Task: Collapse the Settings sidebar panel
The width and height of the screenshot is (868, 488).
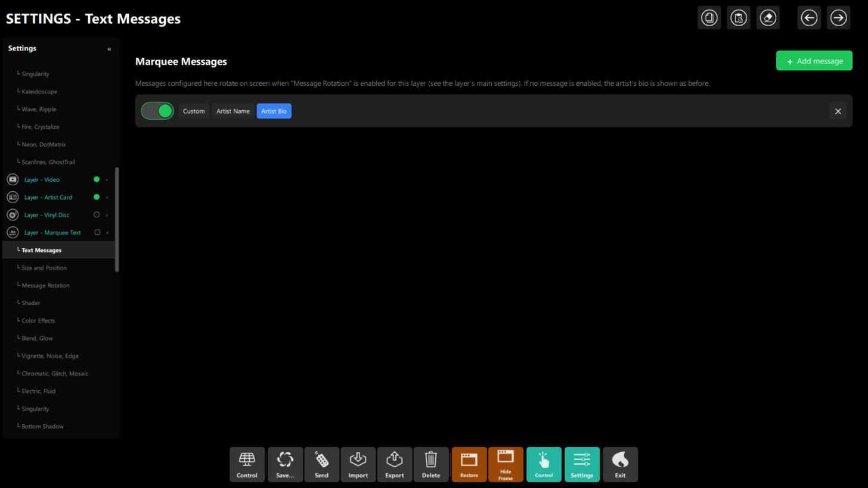Action: click(x=109, y=49)
